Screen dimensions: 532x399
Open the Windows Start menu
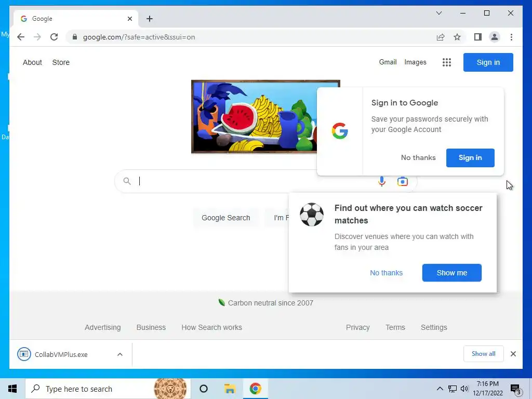(12, 389)
